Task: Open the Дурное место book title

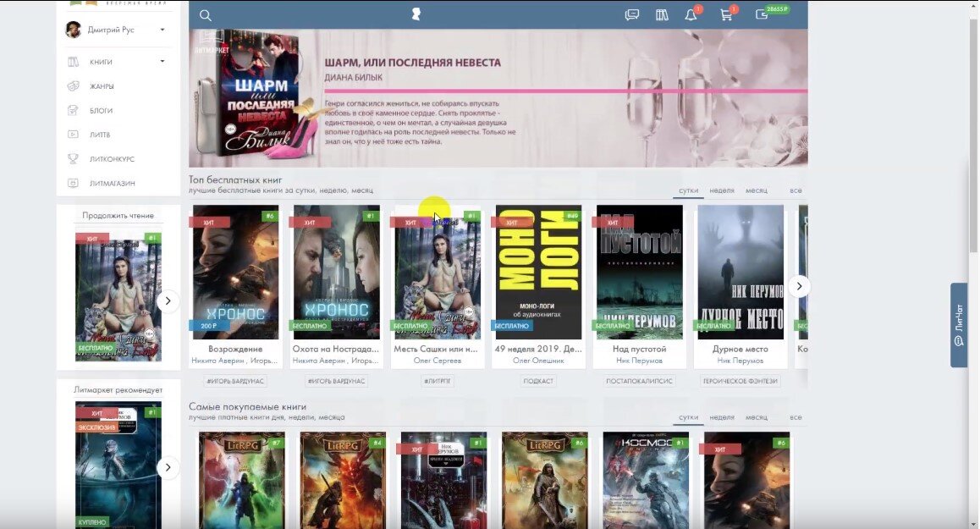Action: coord(740,349)
